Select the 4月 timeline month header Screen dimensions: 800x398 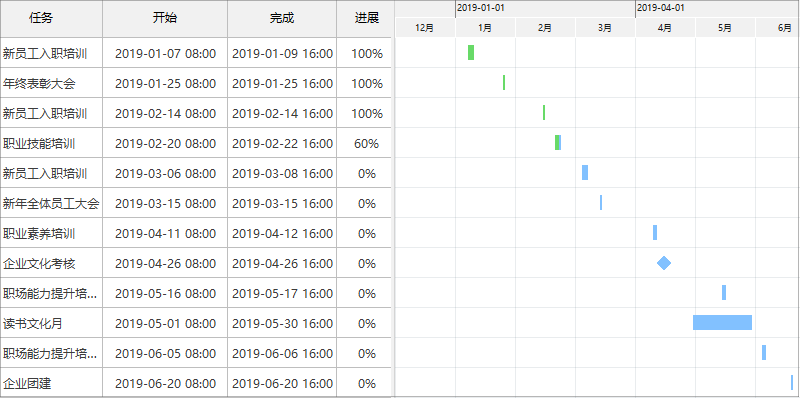(665, 28)
